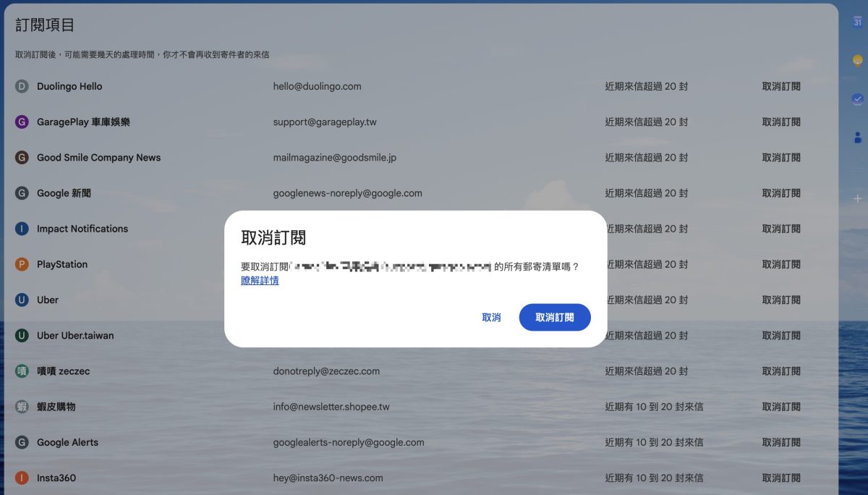Unsubscribe from Google Alerts
Screen dimensions: 868x495
781,442
